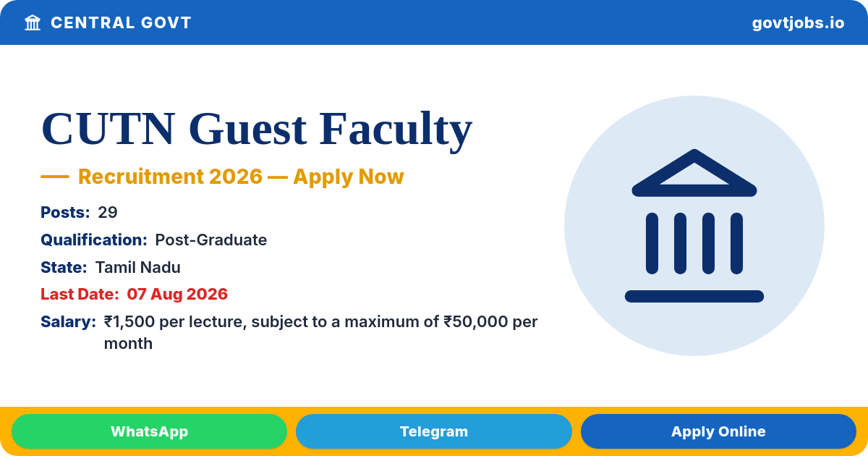
Task: Click the Apply Online button
Action: 718,431
